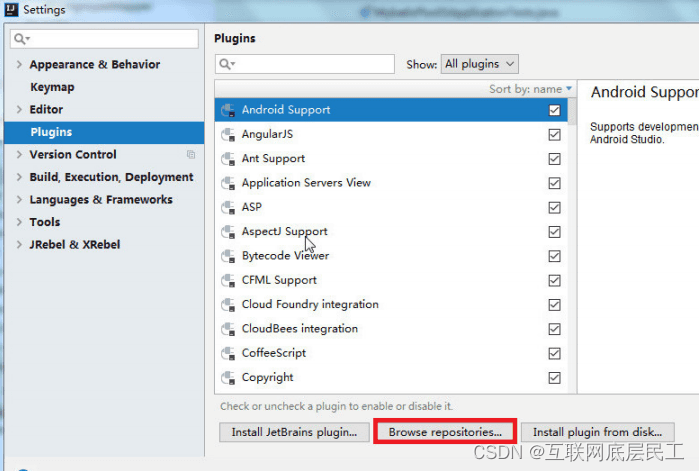Image resolution: width=699 pixels, height=471 pixels.
Task: Select the Bytecode Viewer plugin name
Action: tap(285, 256)
